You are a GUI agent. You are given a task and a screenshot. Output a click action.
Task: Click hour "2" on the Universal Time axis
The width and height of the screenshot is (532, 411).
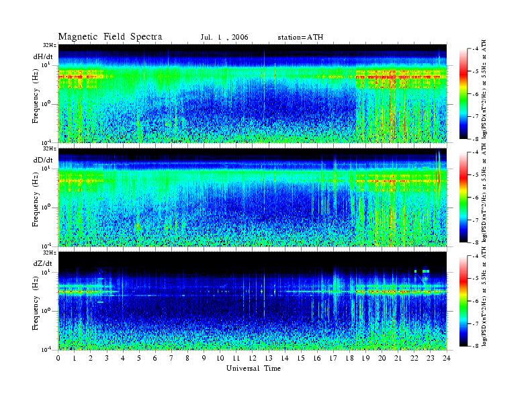[91, 358]
